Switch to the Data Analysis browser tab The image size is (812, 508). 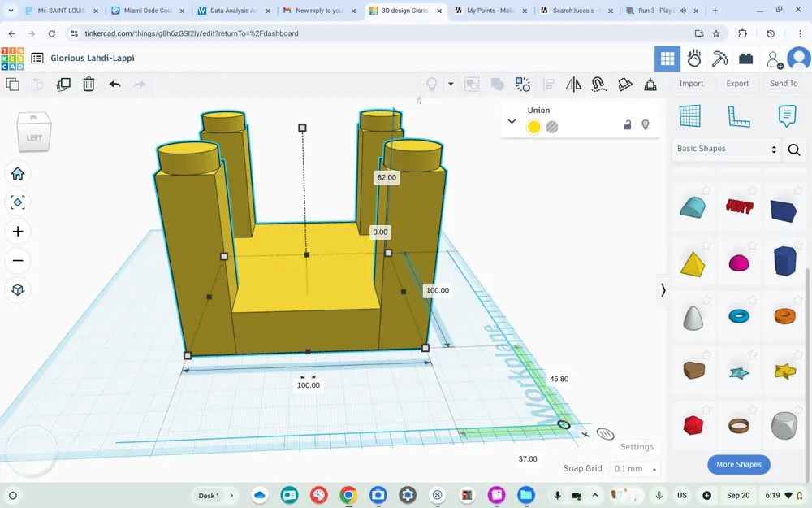[235, 11]
